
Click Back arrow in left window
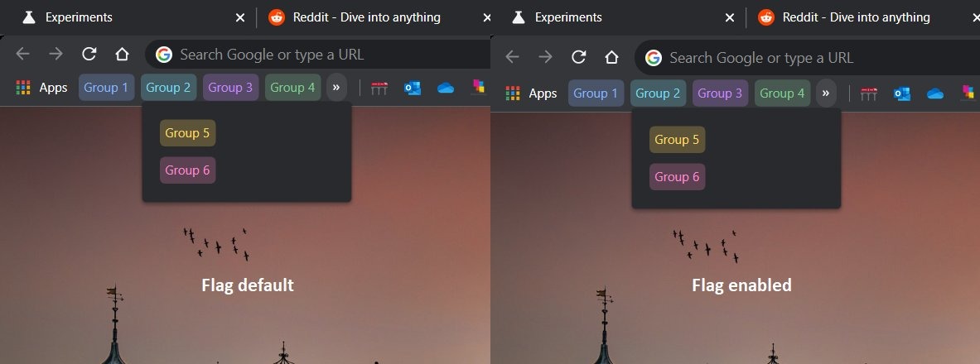23,55
